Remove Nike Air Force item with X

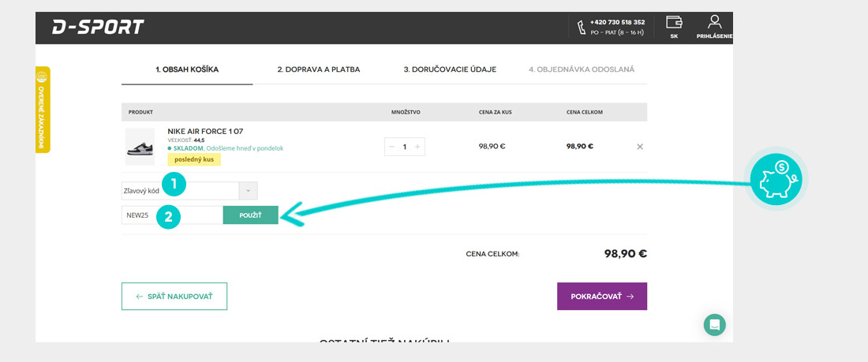640,147
